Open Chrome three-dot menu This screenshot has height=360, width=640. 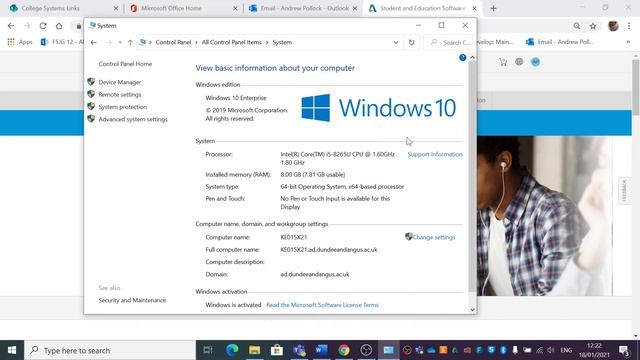click(629, 26)
